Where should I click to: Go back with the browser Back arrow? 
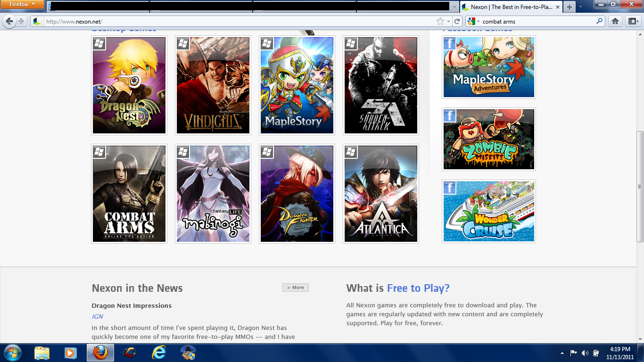(x=9, y=21)
